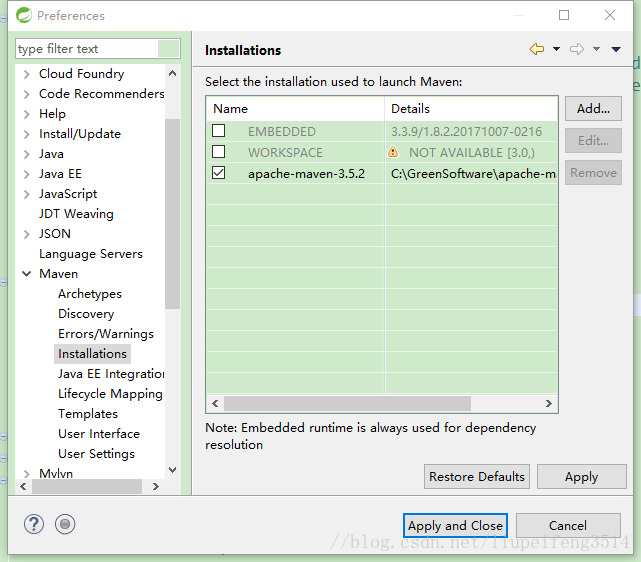Expand the JavaScript tree node

pyautogui.click(x=27, y=194)
